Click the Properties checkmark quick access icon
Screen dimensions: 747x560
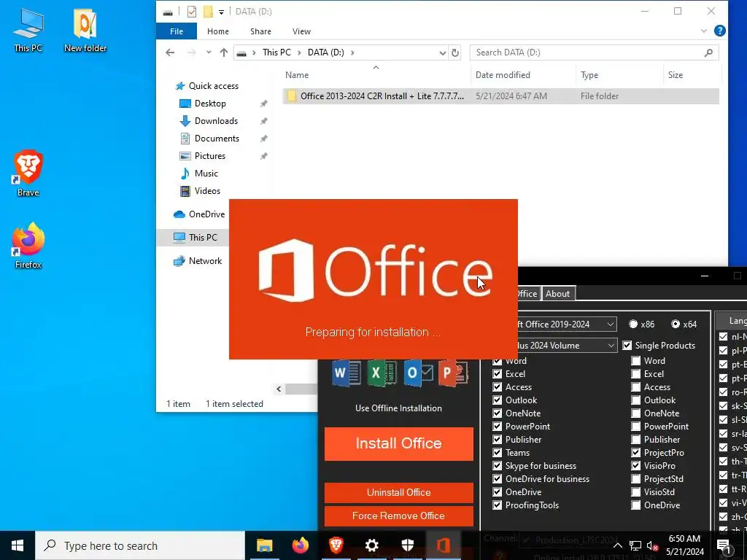point(192,12)
